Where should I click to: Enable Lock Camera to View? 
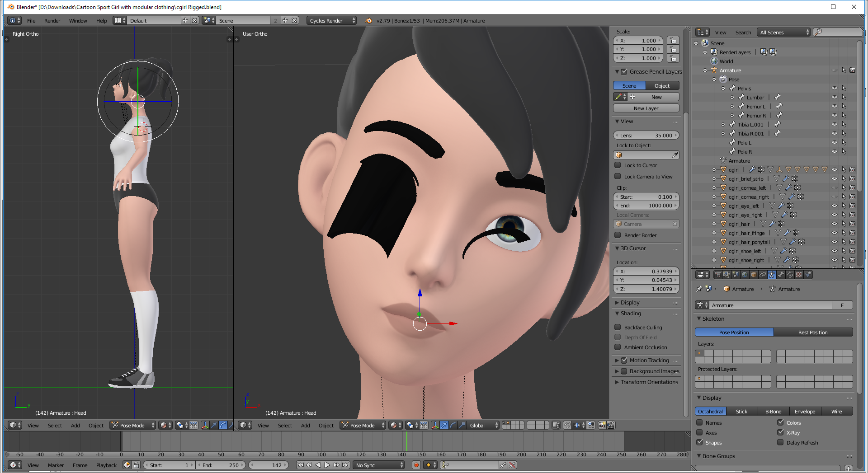618,177
